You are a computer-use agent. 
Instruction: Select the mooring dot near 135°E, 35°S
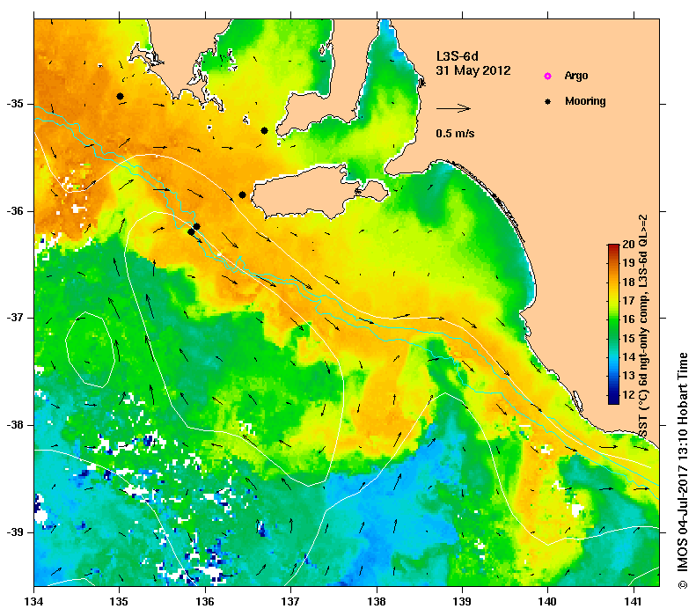tap(120, 96)
